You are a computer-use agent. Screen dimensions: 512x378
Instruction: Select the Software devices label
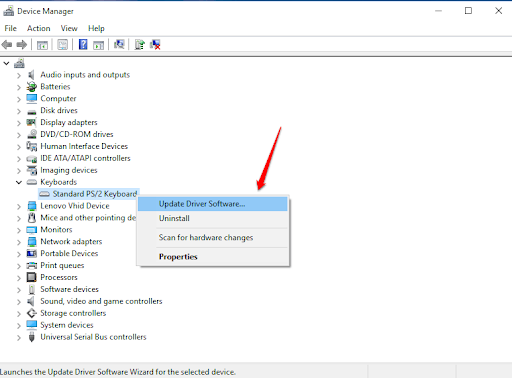[x=70, y=289]
